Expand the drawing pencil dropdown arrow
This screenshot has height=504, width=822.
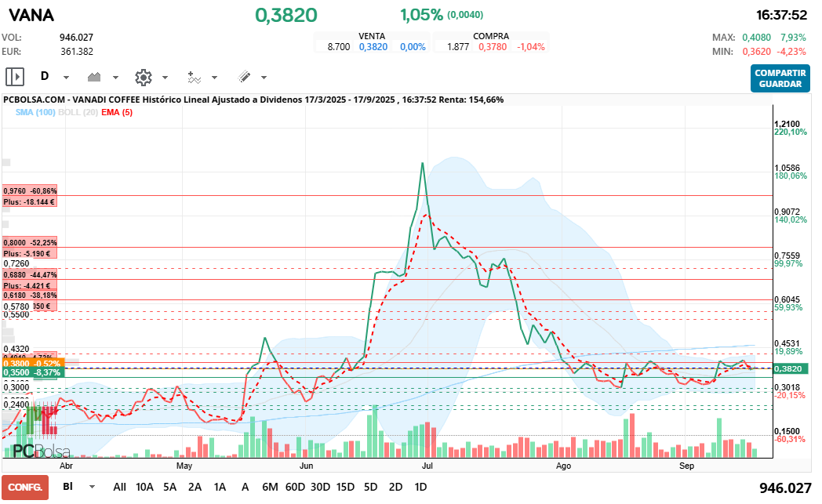point(264,78)
